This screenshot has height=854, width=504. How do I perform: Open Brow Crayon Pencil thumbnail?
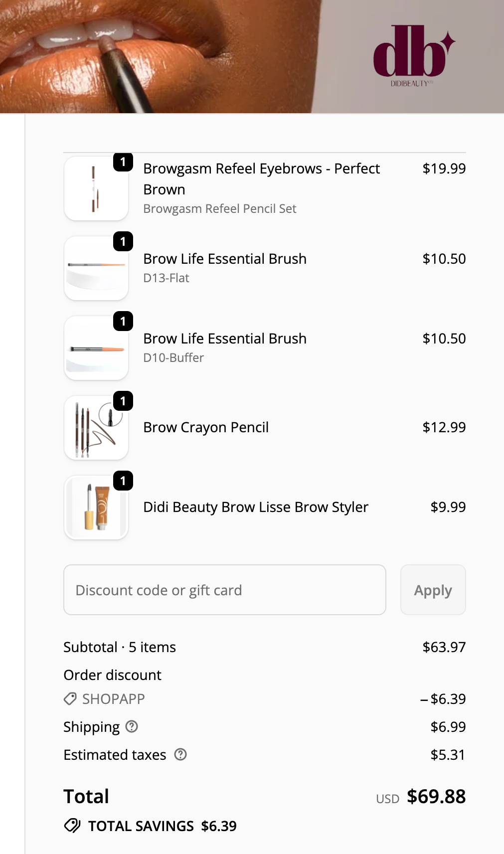[96, 428]
